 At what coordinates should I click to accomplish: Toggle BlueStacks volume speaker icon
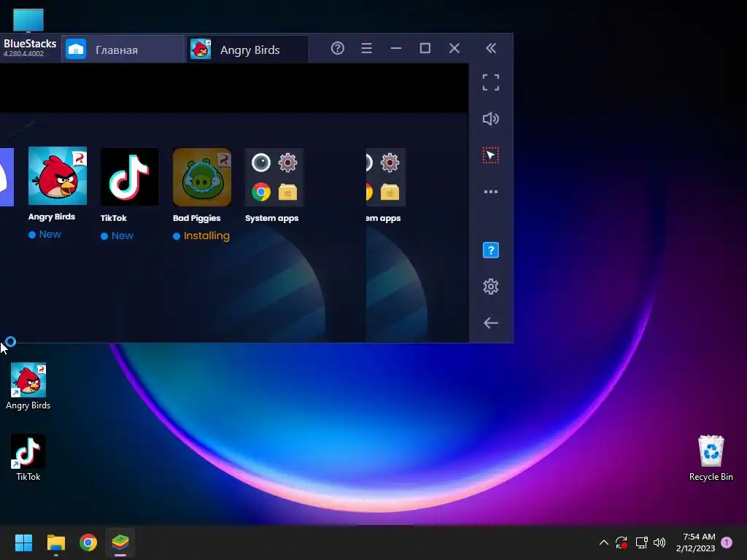pos(491,119)
